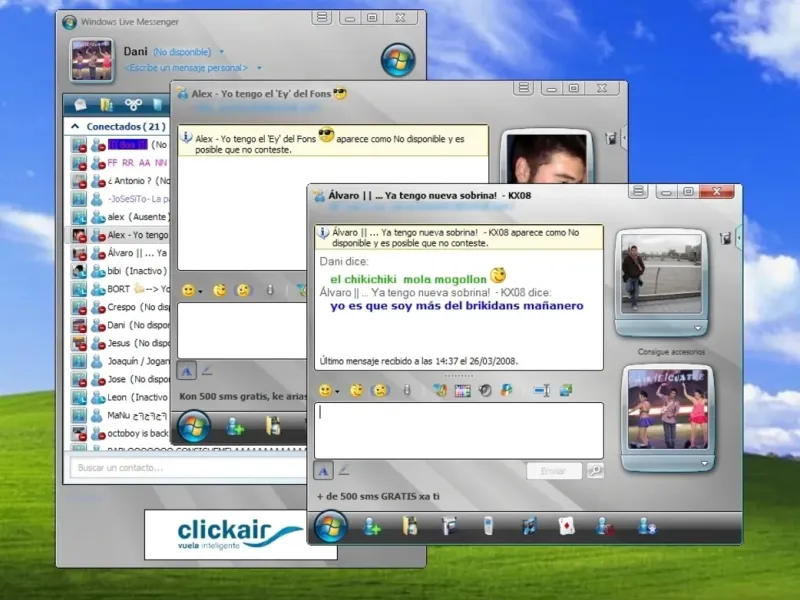
Task: Click magnifier search button beside Enviar
Action: tap(595, 470)
